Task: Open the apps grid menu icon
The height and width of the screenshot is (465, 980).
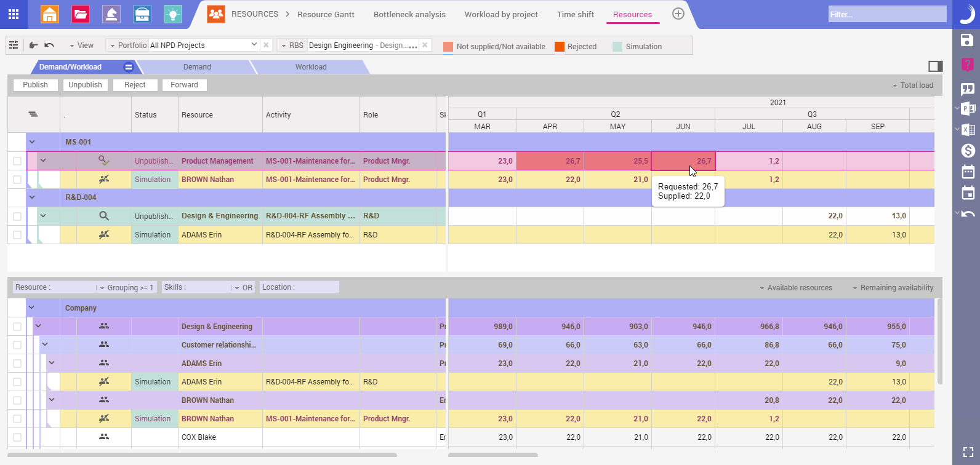Action: pyautogui.click(x=14, y=14)
